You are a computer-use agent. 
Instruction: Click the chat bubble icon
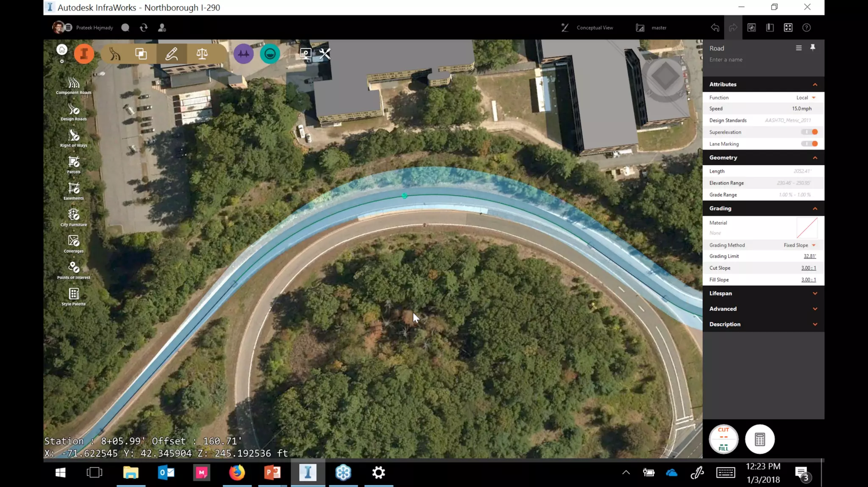click(x=125, y=28)
